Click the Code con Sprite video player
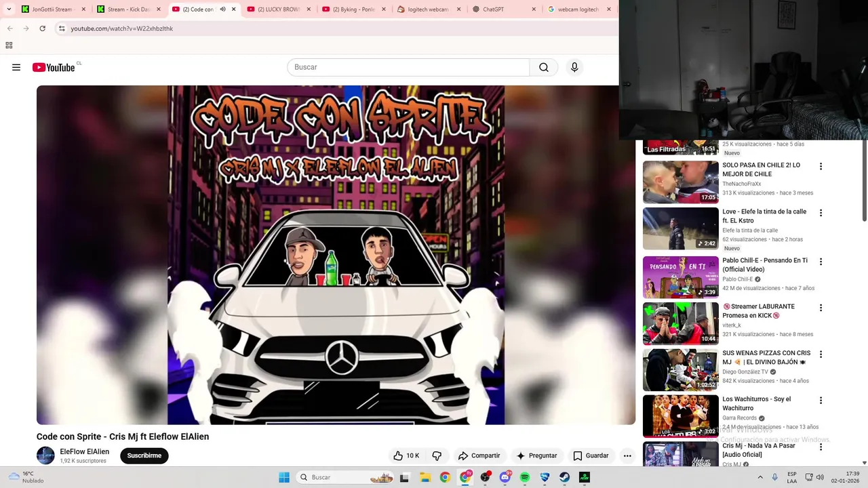Screen dimensions: 868x488 (336, 255)
